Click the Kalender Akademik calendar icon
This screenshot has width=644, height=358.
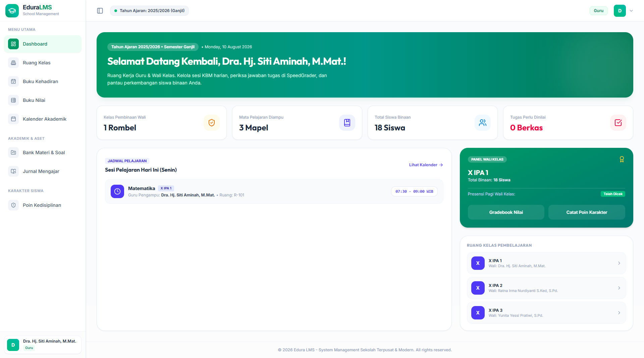(x=13, y=119)
